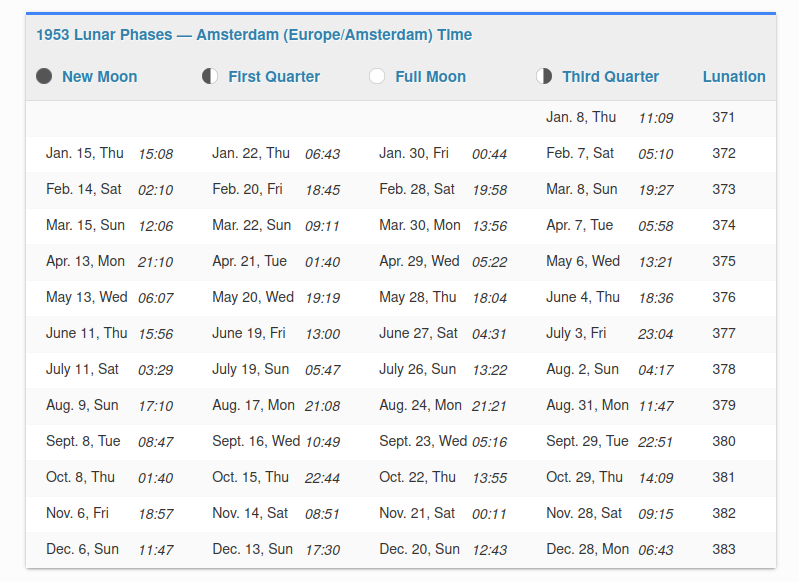Open the New Moon header link
This screenshot has width=799, height=582.
click(x=99, y=76)
